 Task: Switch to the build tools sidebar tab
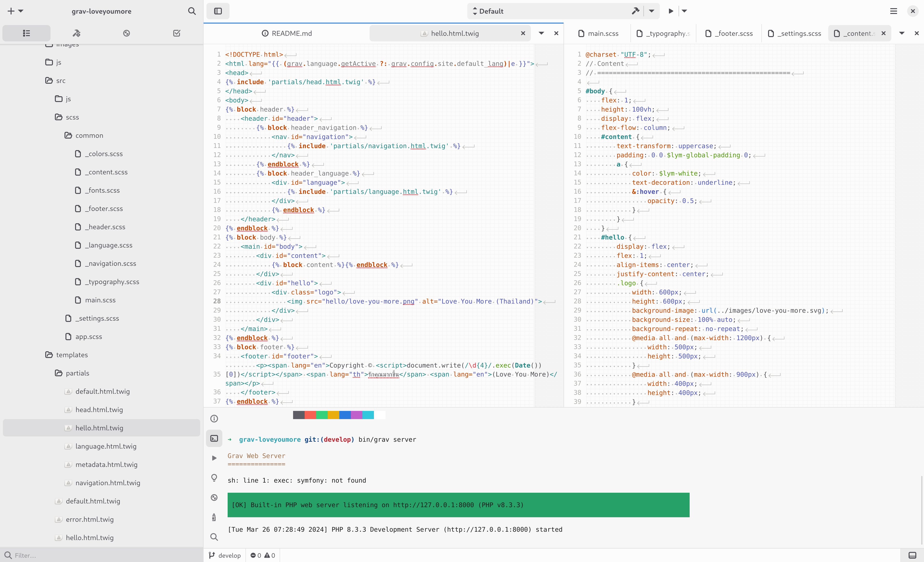[77, 33]
